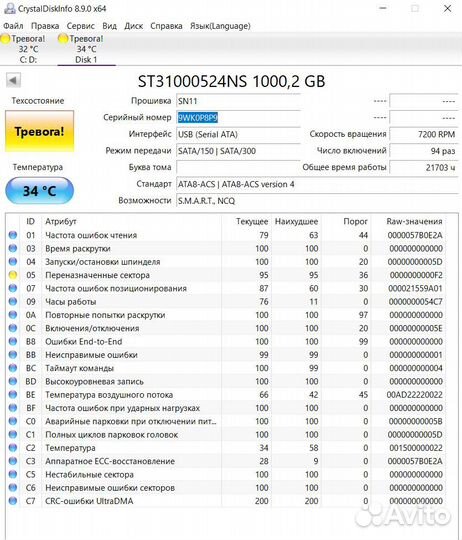Click the blue status icon for attribute C2

pyautogui.click(x=13, y=448)
